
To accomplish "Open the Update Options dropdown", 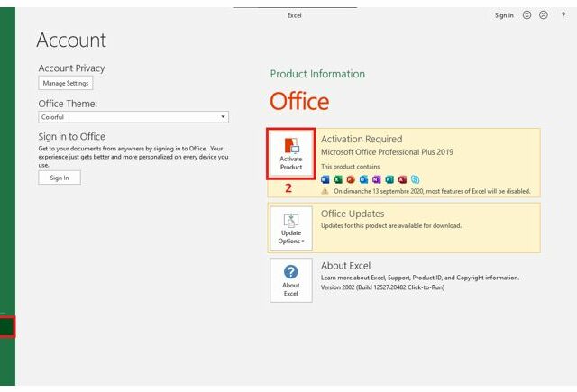I will coord(290,228).
